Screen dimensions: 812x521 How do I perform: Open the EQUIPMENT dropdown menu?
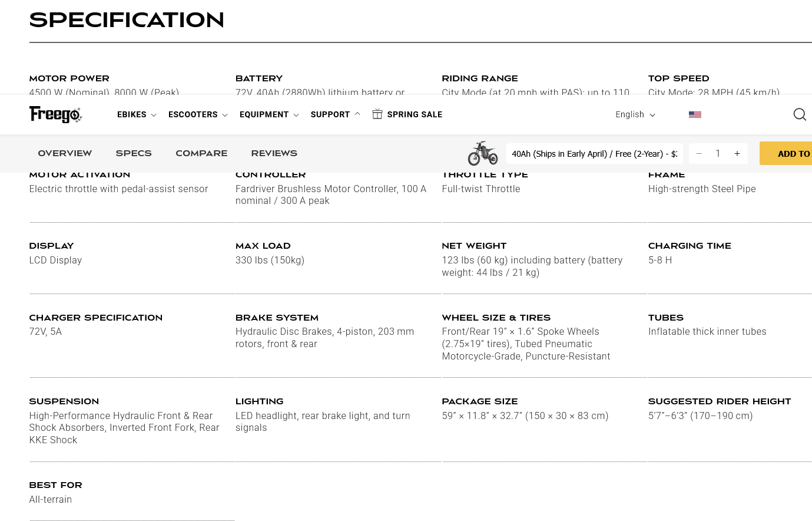click(x=269, y=114)
